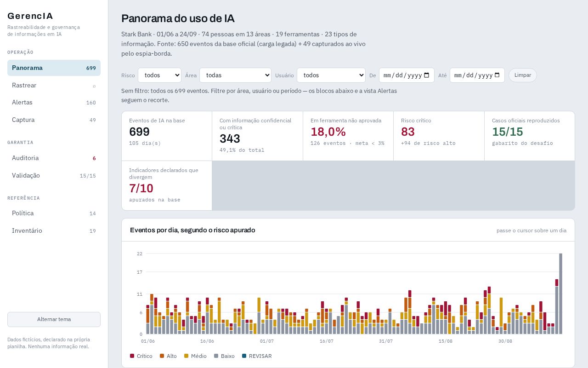Click the Panorama do uso de IA heading
588x368 pixels.
point(178,18)
